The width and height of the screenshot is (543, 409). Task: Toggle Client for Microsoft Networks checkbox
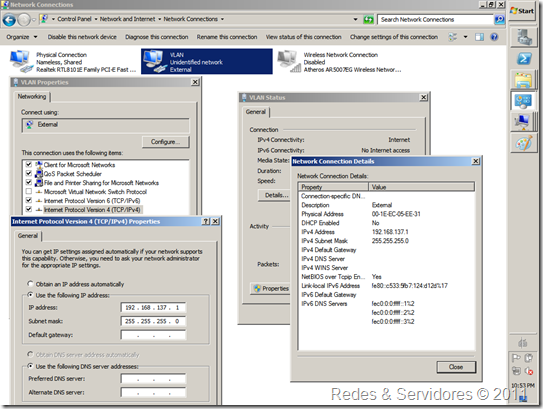click(29, 164)
